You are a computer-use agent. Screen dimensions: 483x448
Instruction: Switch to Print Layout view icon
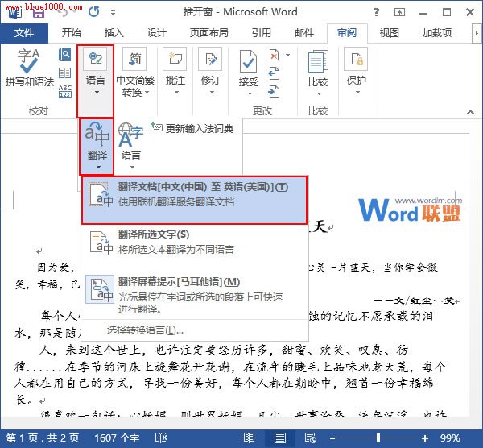coord(279,438)
